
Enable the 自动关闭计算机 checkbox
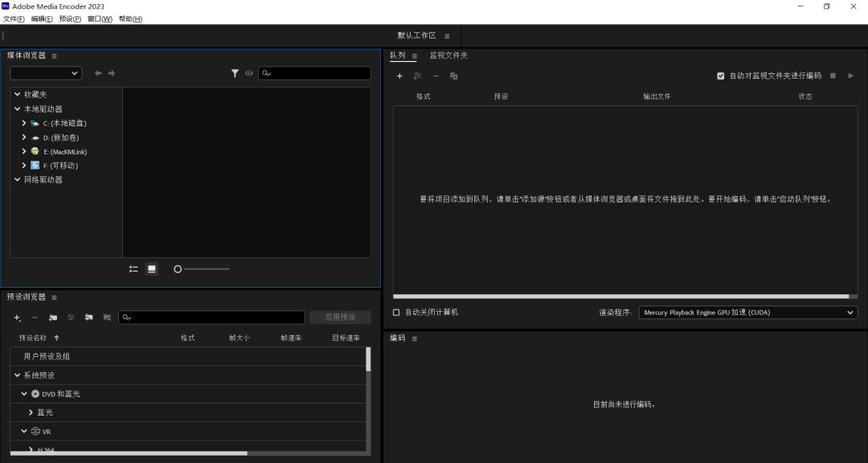click(x=395, y=313)
